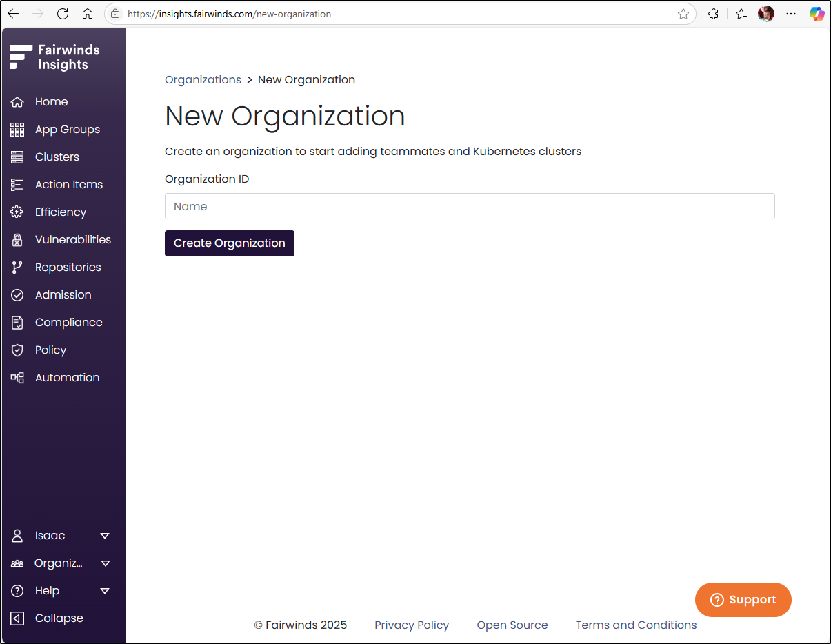Image resolution: width=831 pixels, height=644 pixels.
Task: Click the Clusters server icon
Action: point(18,157)
